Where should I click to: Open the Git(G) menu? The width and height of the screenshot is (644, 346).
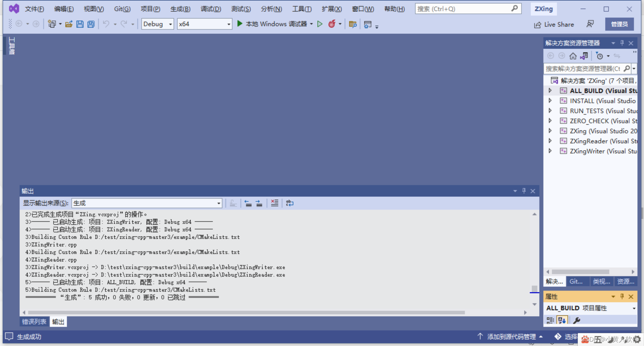point(122,9)
